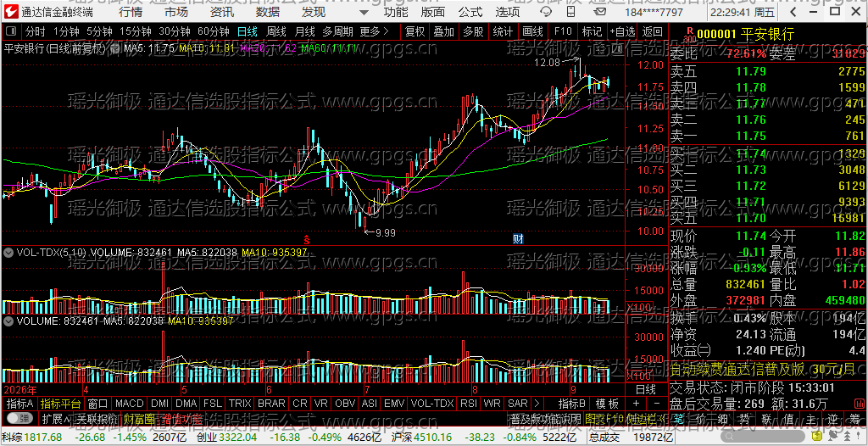The image size is (868, 446).
Task: Open the 功能 menu
Action: click(396, 12)
